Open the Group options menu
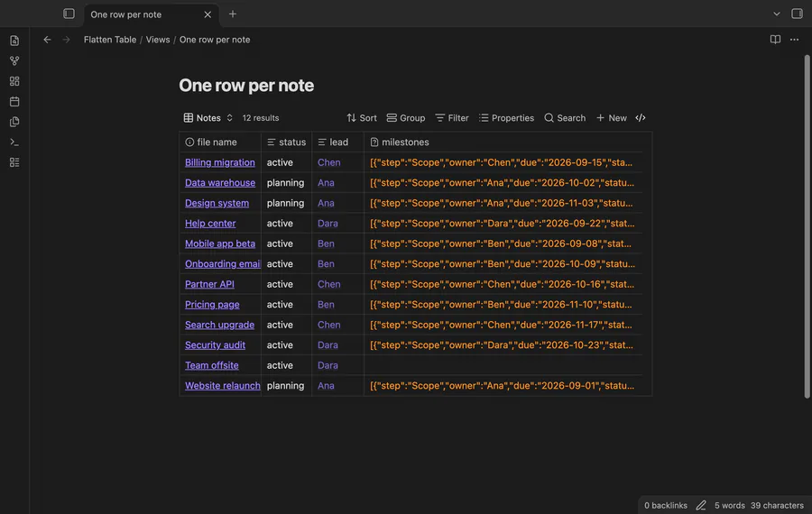812x514 pixels. pos(405,117)
